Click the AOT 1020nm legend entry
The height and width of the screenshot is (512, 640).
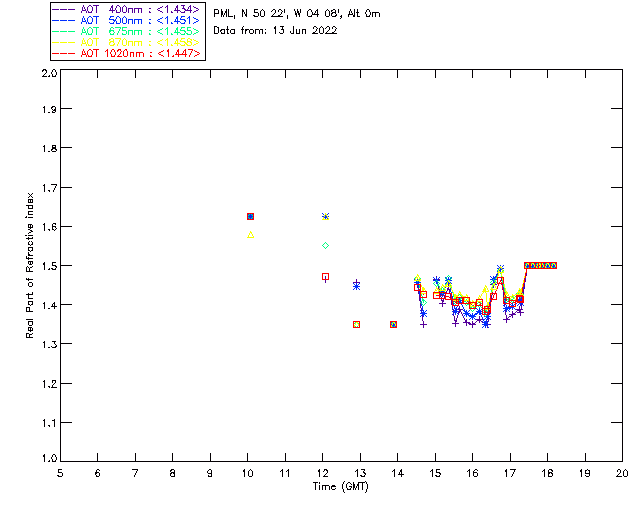127,53
